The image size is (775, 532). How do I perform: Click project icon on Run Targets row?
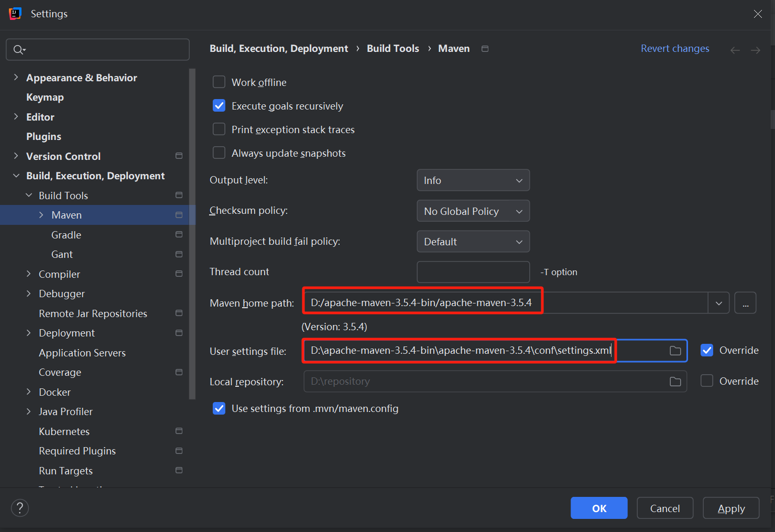click(179, 471)
